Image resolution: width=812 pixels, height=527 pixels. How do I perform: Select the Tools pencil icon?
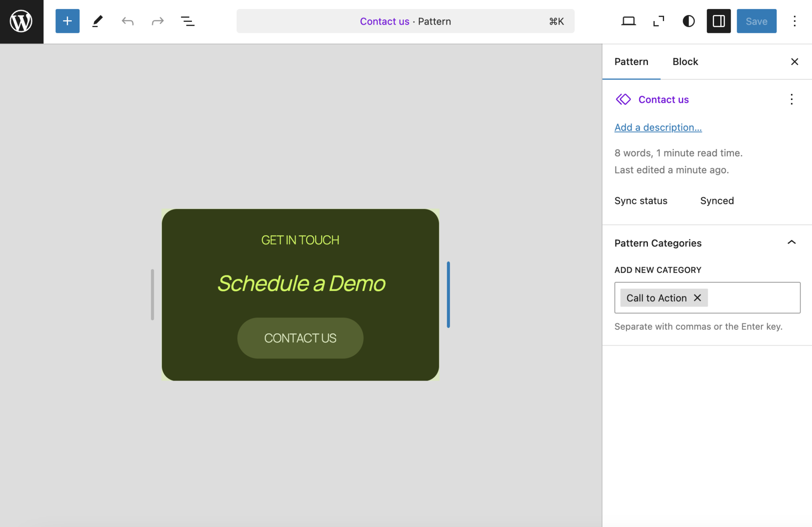(97, 21)
